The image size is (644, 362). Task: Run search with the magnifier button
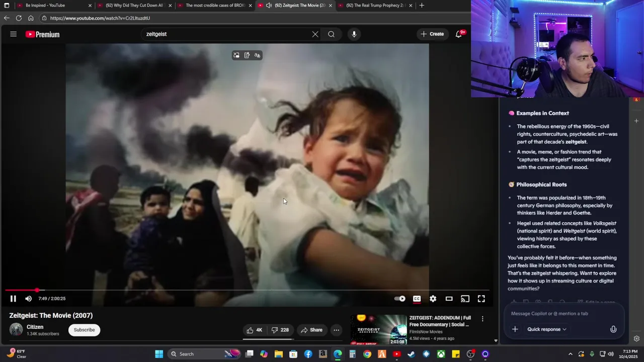pyautogui.click(x=331, y=34)
